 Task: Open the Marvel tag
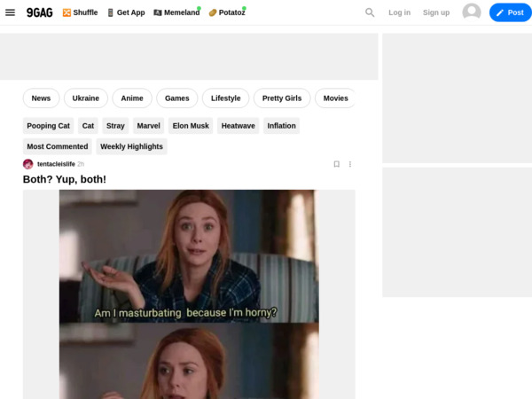(149, 126)
